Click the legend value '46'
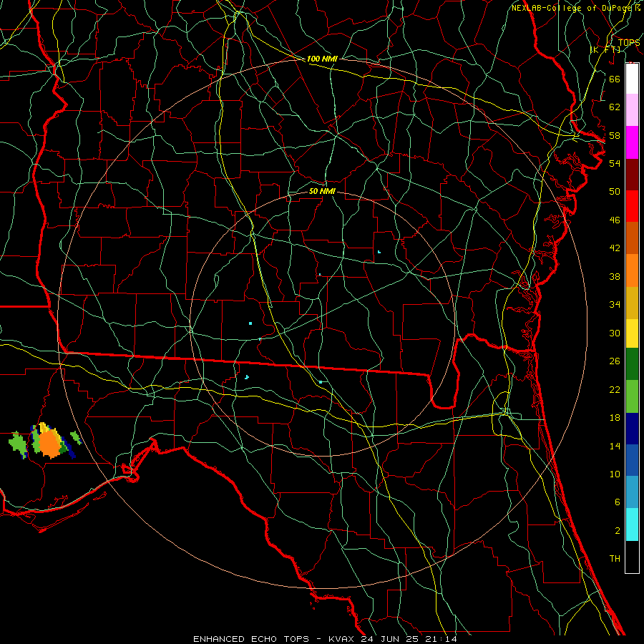The image size is (644, 644). (x=615, y=220)
